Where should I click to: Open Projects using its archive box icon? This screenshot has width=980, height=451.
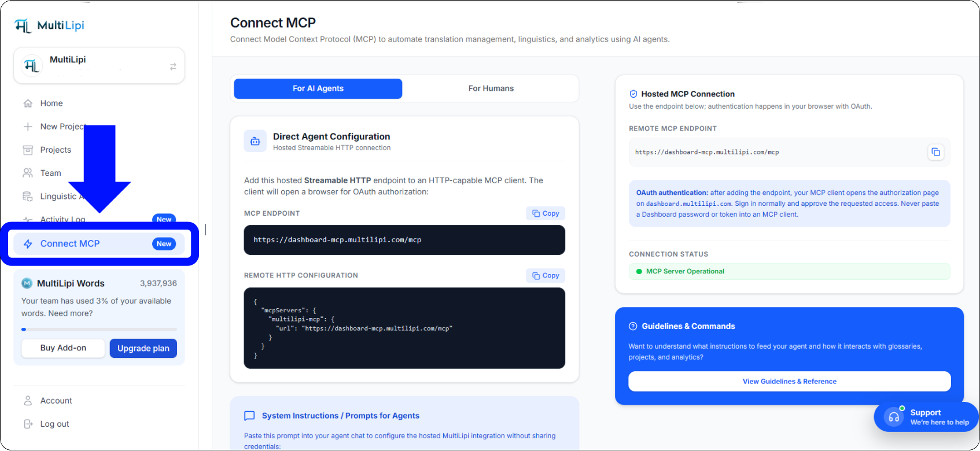[x=28, y=150]
